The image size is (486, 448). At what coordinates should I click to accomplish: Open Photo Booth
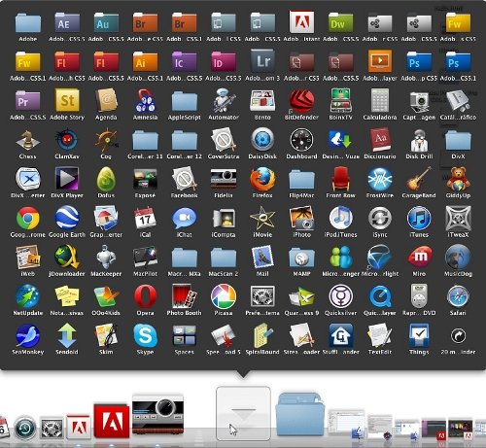[x=184, y=296]
